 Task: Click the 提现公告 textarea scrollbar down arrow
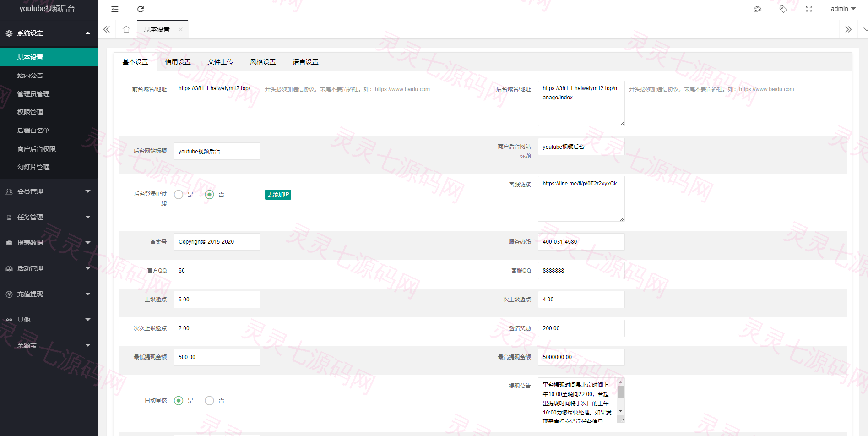pos(620,411)
